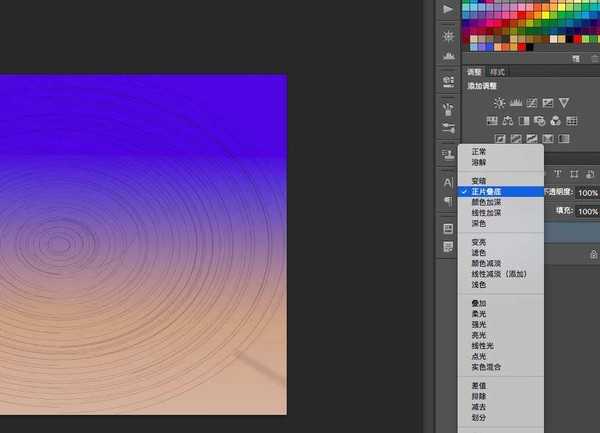Image resolution: width=600 pixels, height=433 pixels.
Task: Add a Photo Filter adjustment layer
Action: tap(540, 121)
